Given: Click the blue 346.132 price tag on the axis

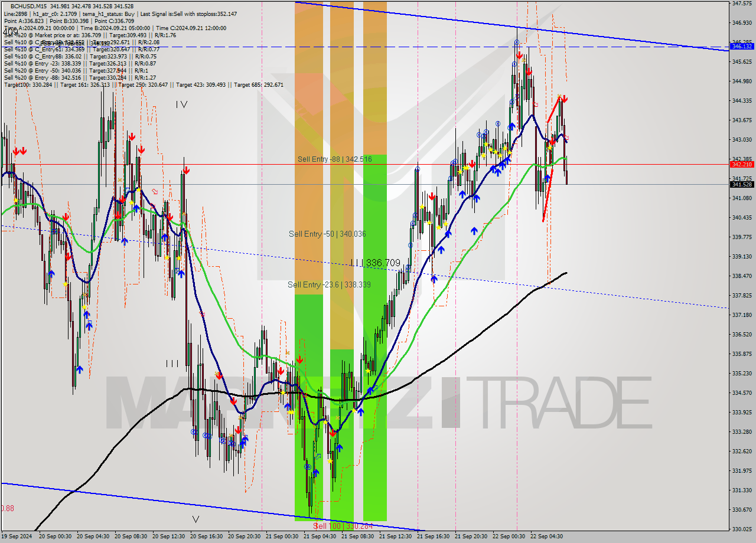Looking at the screenshot, I should point(742,46).
